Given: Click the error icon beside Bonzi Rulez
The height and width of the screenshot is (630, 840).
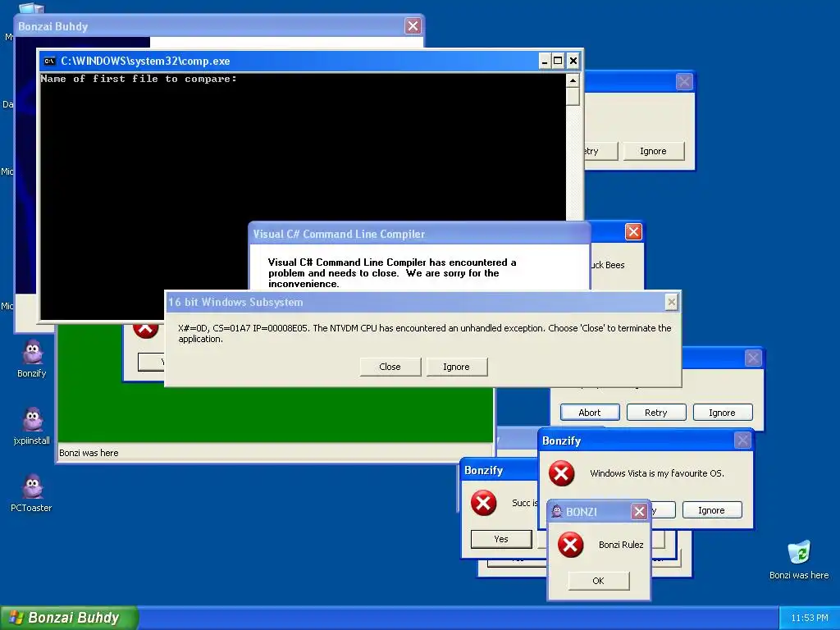Looking at the screenshot, I should 571,545.
